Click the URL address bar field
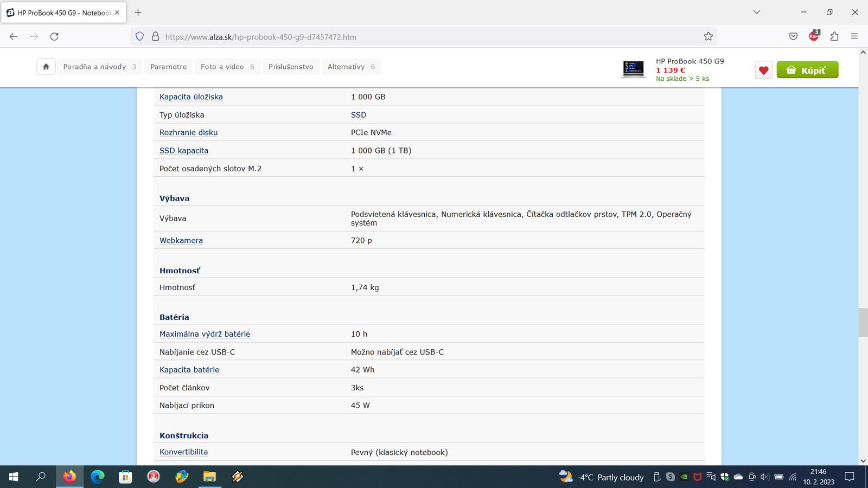Viewport: 868px width, 488px height. (423, 37)
